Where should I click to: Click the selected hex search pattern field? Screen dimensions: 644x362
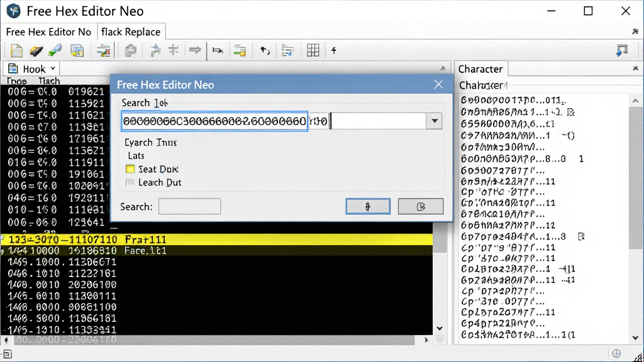coord(214,121)
